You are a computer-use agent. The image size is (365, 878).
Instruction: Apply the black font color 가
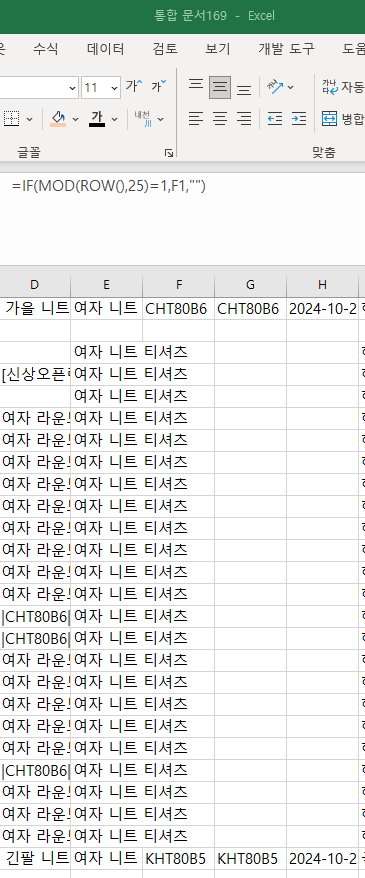(x=97, y=118)
